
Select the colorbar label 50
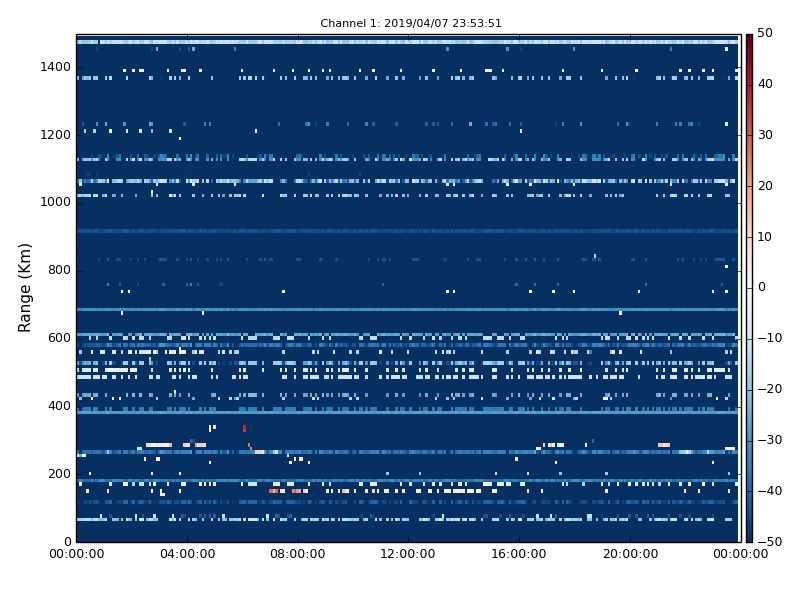click(x=765, y=33)
